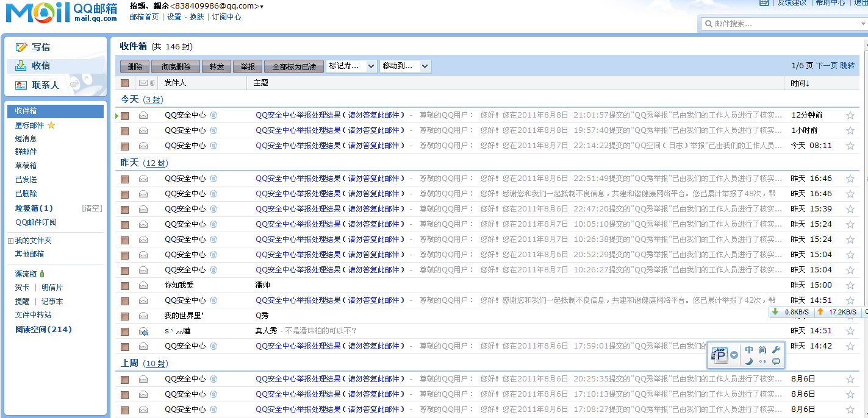
Task: Star the 昨天 15:39 email
Action: [850, 209]
